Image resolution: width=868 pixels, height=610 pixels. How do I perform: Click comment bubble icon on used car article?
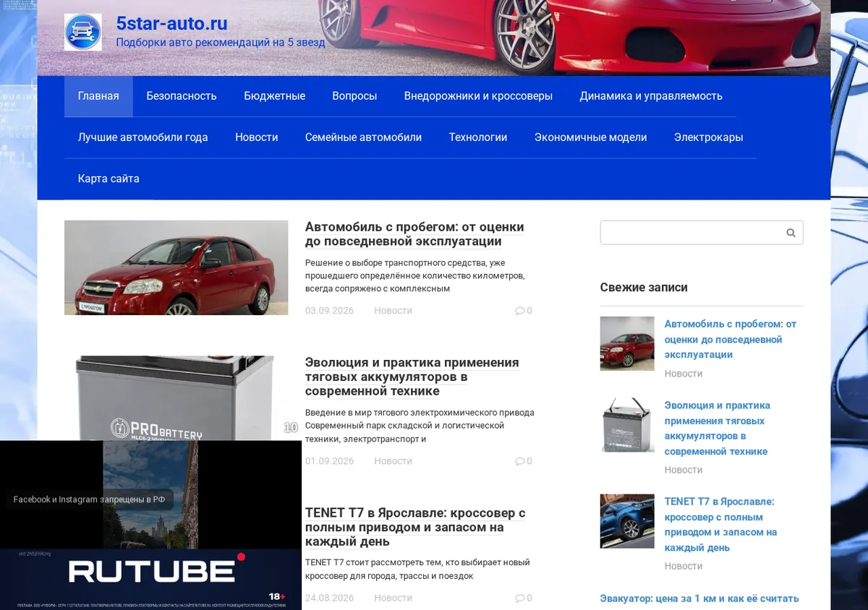pyautogui.click(x=519, y=311)
